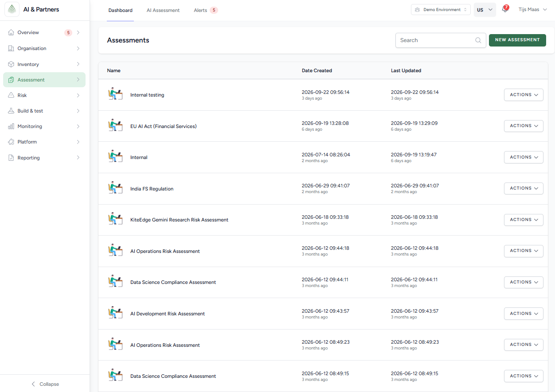Expand the Overview sidebar chevron
The image size is (555, 392).
pyautogui.click(x=78, y=32)
